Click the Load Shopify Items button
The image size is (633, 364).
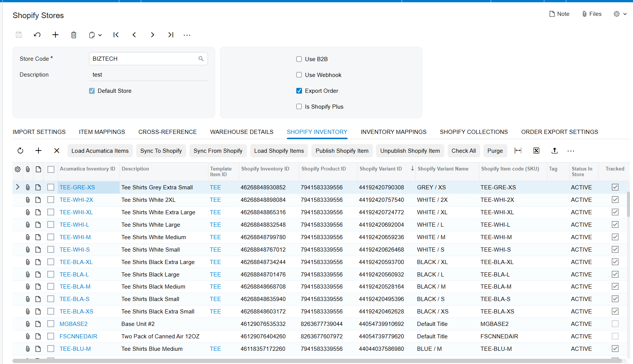(x=279, y=151)
